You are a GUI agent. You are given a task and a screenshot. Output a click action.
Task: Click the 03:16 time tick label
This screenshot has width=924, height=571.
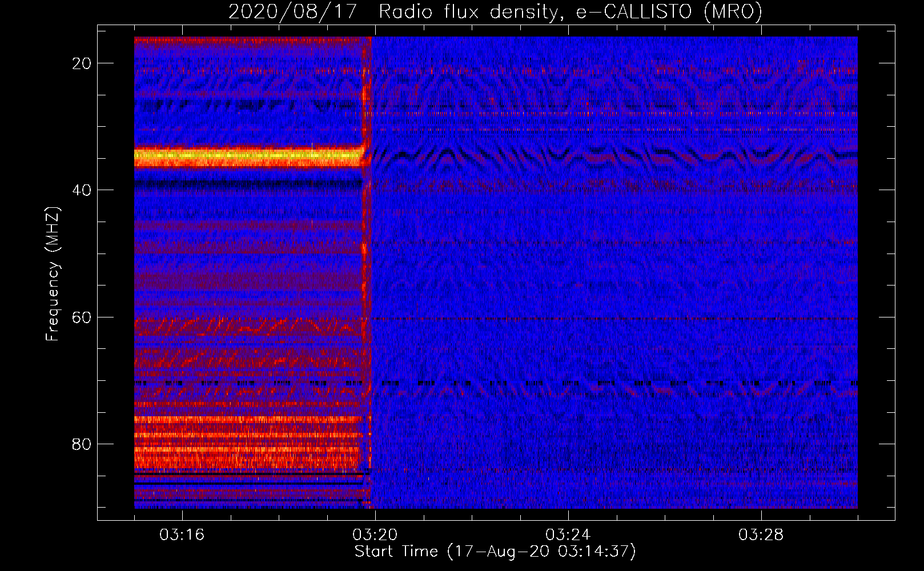coord(182,535)
